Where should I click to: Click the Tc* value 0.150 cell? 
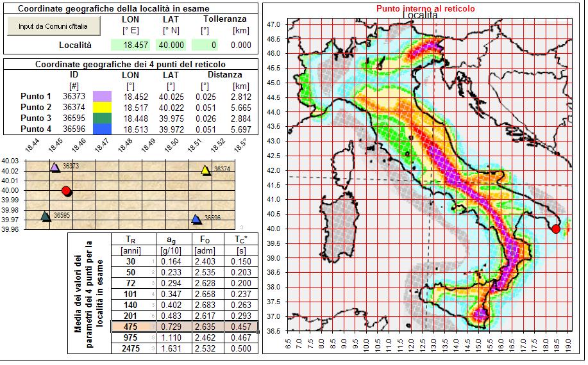point(241,261)
